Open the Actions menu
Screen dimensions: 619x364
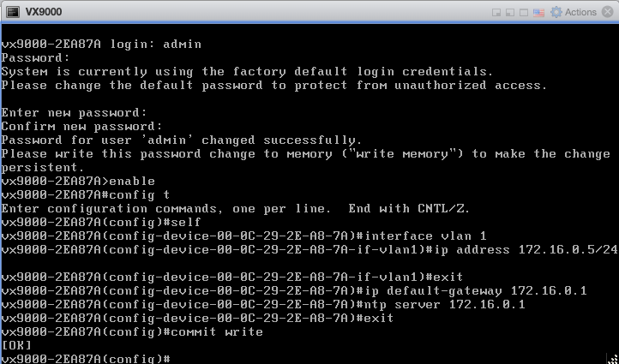(580, 12)
